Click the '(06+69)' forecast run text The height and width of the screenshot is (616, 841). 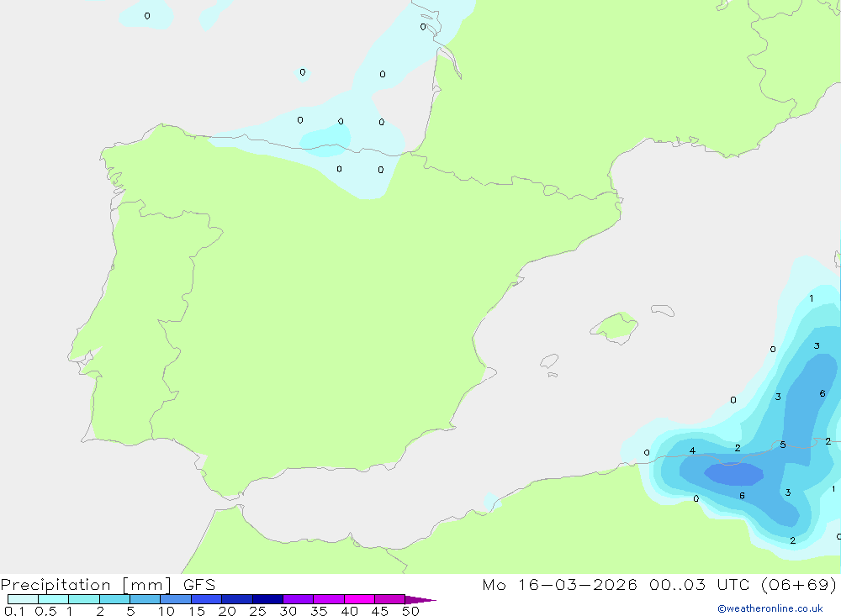coord(799,585)
